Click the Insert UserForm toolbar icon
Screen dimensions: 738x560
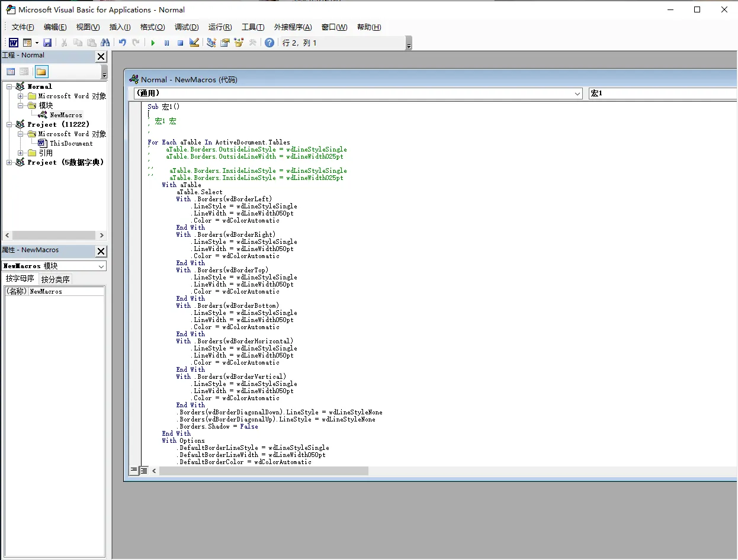[x=27, y=43]
